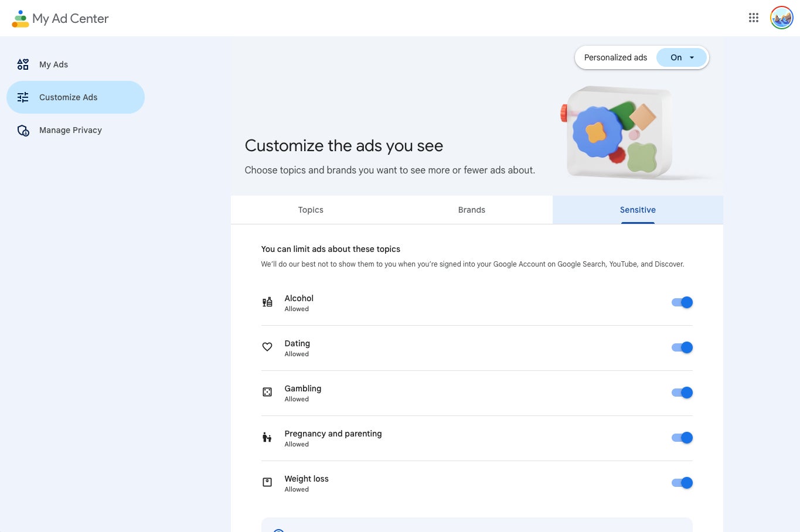Open the Personalized ads On dropdown
The image size is (800, 532).
681,57
